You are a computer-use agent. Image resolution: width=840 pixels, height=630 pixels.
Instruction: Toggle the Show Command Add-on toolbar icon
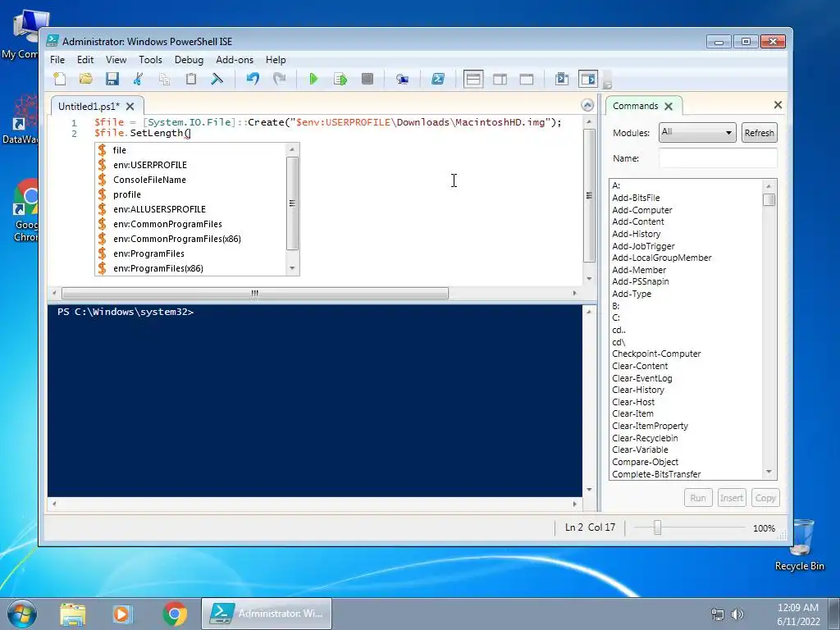pos(587,80)
